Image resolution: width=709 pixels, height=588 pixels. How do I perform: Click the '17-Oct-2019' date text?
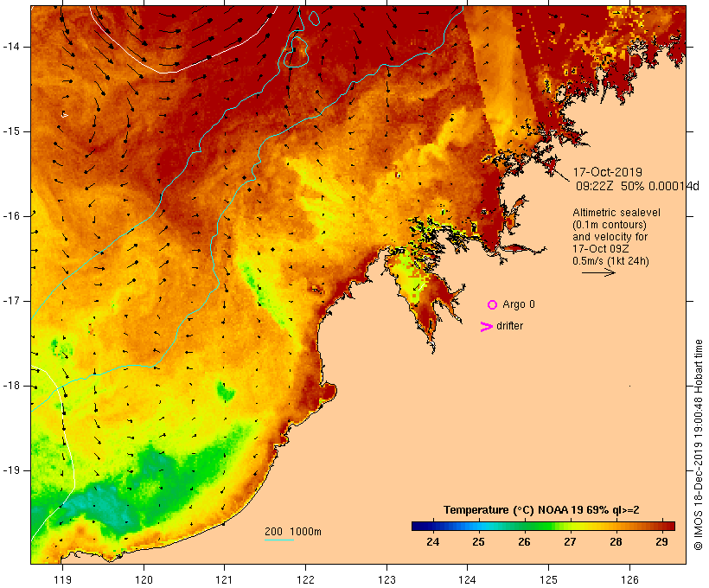(607, 172)
